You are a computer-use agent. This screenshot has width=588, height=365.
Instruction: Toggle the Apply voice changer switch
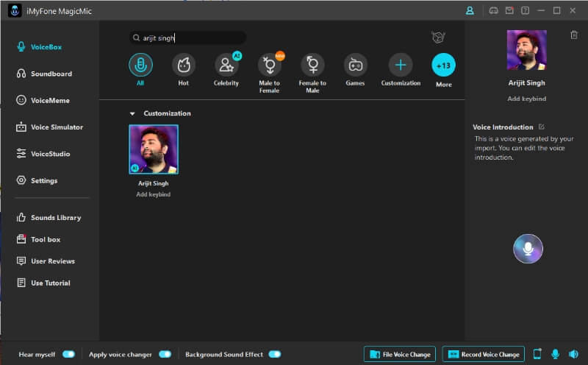165,354
